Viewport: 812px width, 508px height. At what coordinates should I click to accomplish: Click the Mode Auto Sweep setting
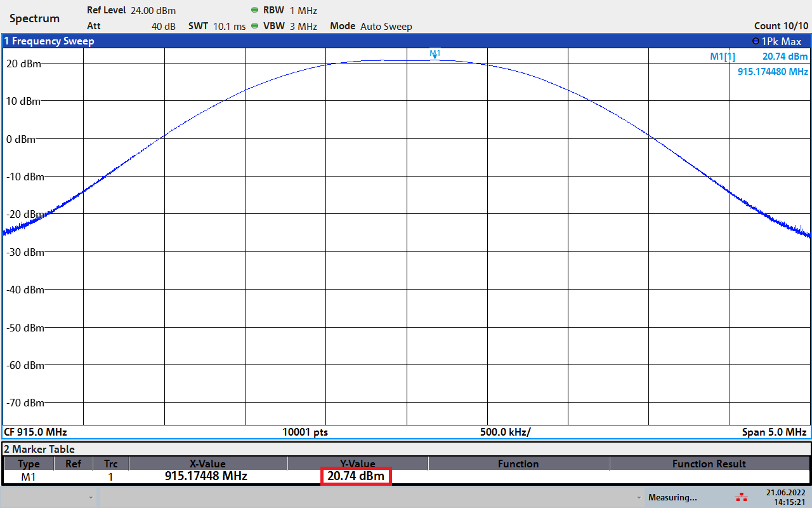click(x=371, y=26)
